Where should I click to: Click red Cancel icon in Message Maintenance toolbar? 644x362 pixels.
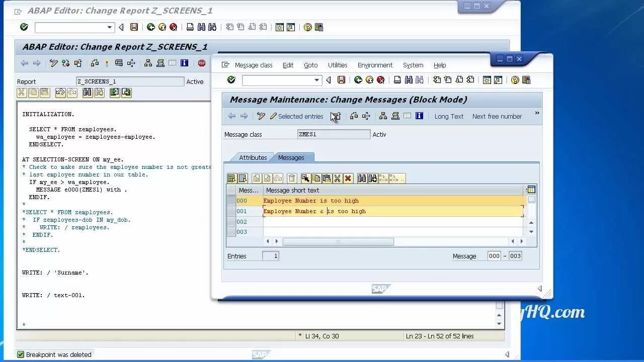tap(381, 80)
